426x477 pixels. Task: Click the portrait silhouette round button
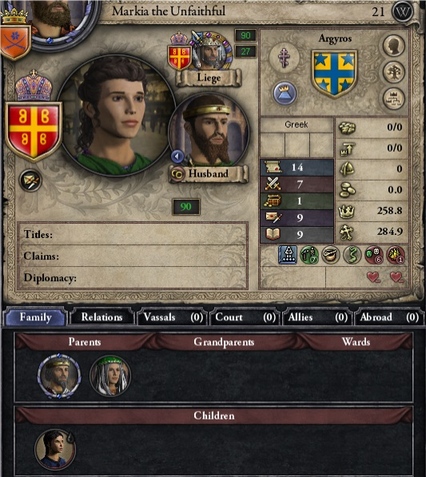(394, 46)
